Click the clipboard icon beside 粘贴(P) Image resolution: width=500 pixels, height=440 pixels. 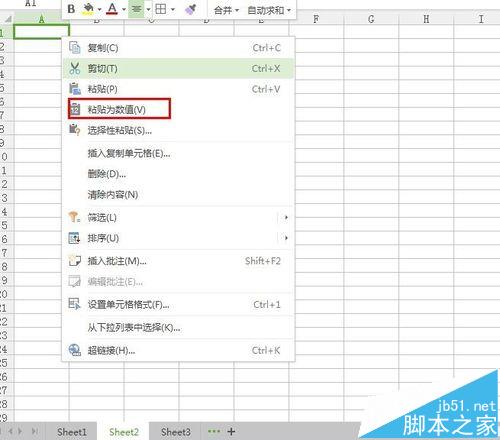pyautogui.click(x=75, y=89)
